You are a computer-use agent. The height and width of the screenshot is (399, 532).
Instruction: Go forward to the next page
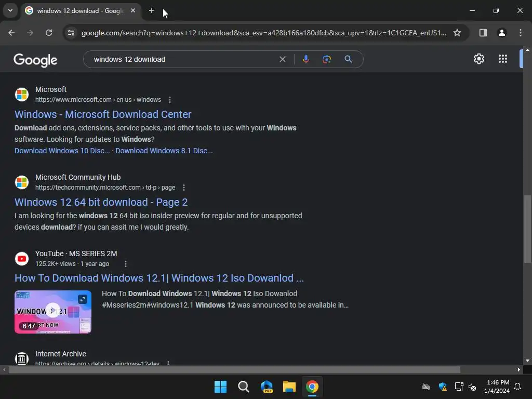pos(30,33)
